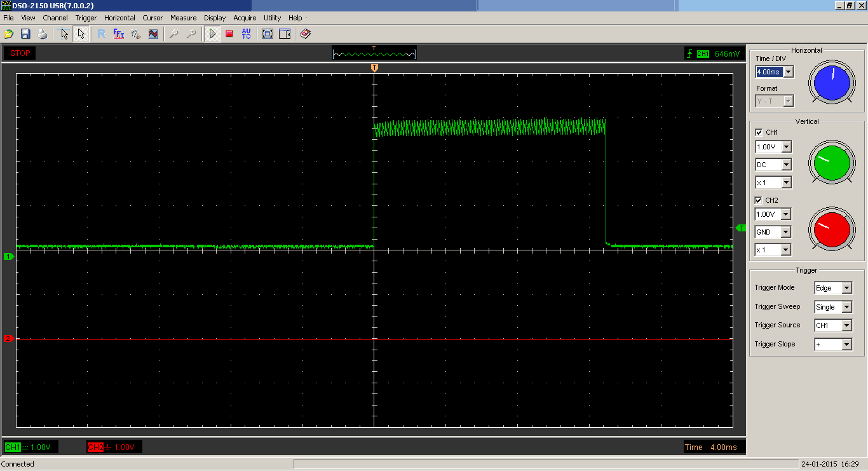The image size is (868, 471).
Task: Click the waveform overview memory bar
Action: 374,53
